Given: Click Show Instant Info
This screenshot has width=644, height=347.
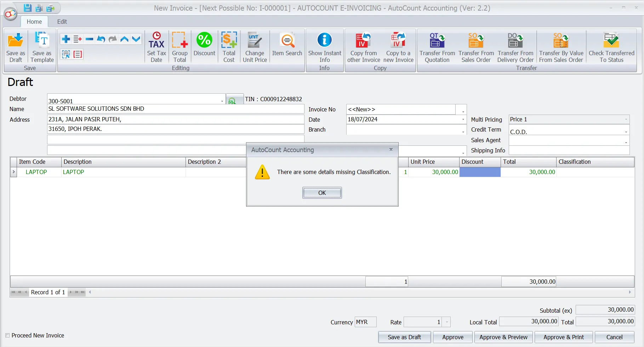Looking at the screenshot, I should 324,46.
